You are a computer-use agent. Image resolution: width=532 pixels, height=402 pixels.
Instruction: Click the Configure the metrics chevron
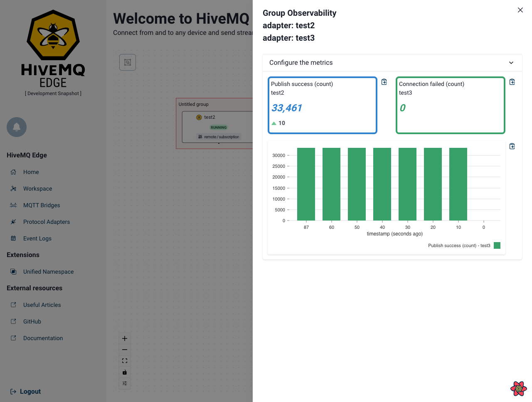[x=511, y=63]
